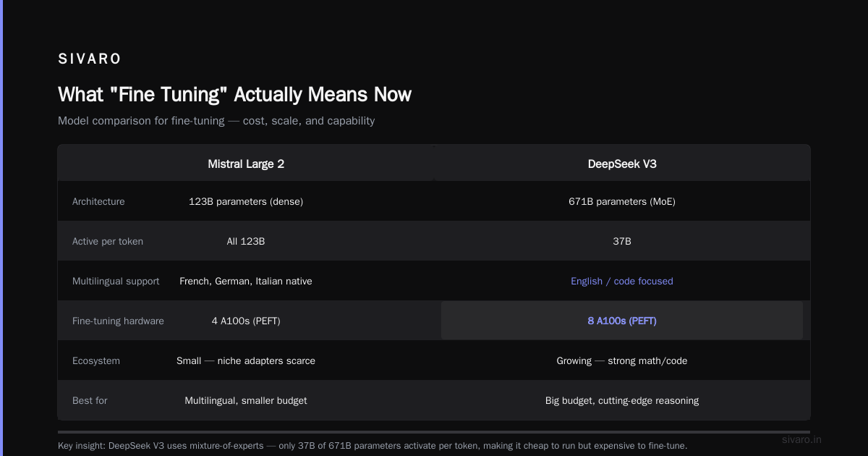
Task: Click the Architecture row label
Action: click(x=98, y=201)
